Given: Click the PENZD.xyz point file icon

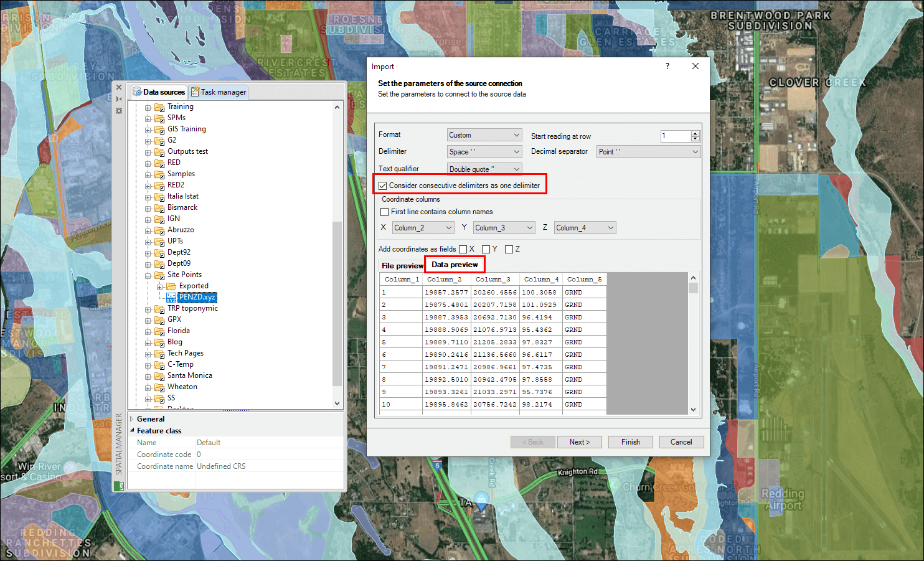Looking at the screenshot, I should [171, 298].
